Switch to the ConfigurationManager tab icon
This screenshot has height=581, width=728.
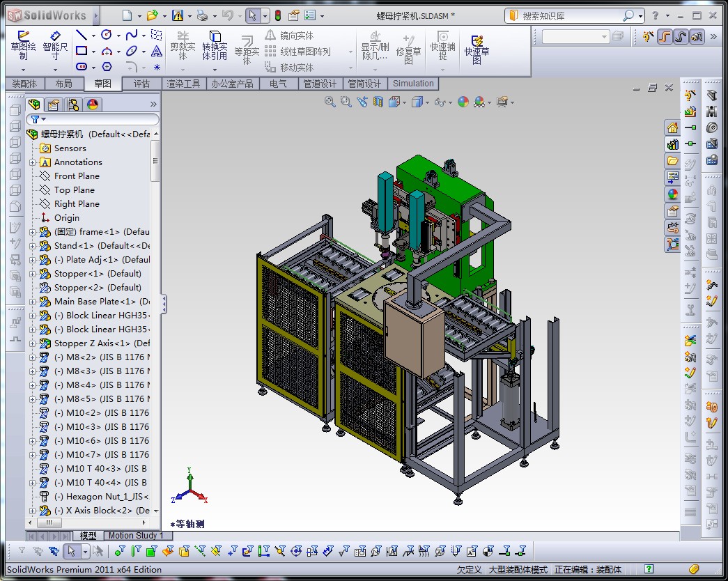click(x=72, y=104)
